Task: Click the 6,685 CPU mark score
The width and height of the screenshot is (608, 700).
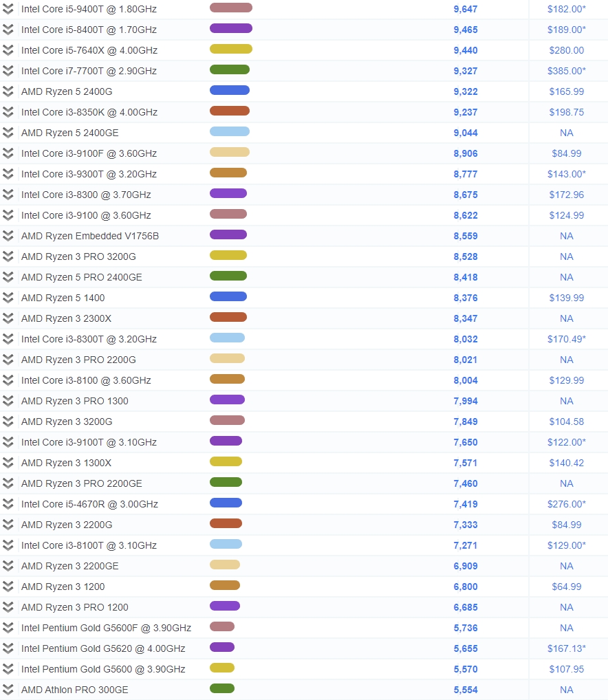Action: (466, 607)
